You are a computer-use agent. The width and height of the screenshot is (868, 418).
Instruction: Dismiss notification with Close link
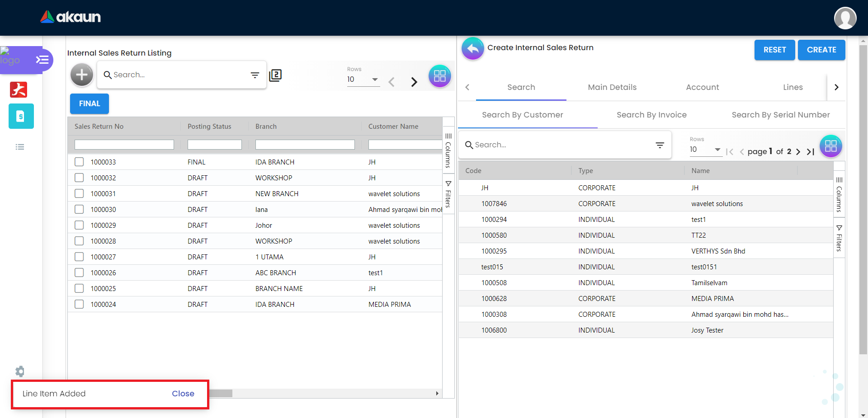tap(183, 394)
